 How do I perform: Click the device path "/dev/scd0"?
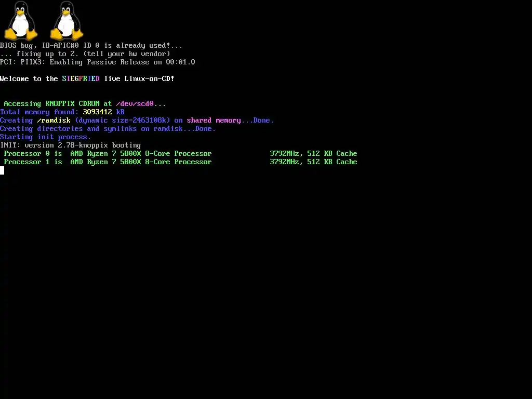[x=135, y=103]
